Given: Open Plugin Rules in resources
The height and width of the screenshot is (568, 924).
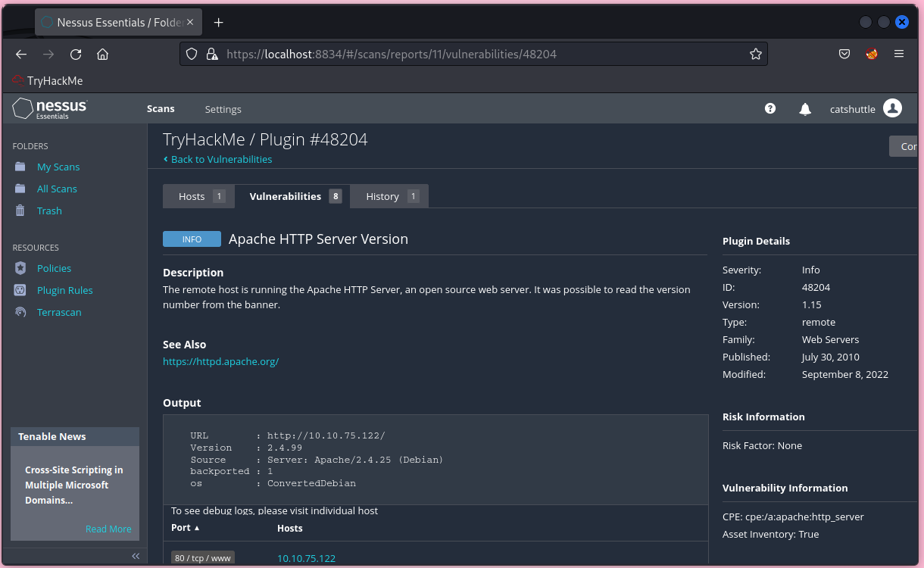Looking at the screenshot, I should (65, 290).
